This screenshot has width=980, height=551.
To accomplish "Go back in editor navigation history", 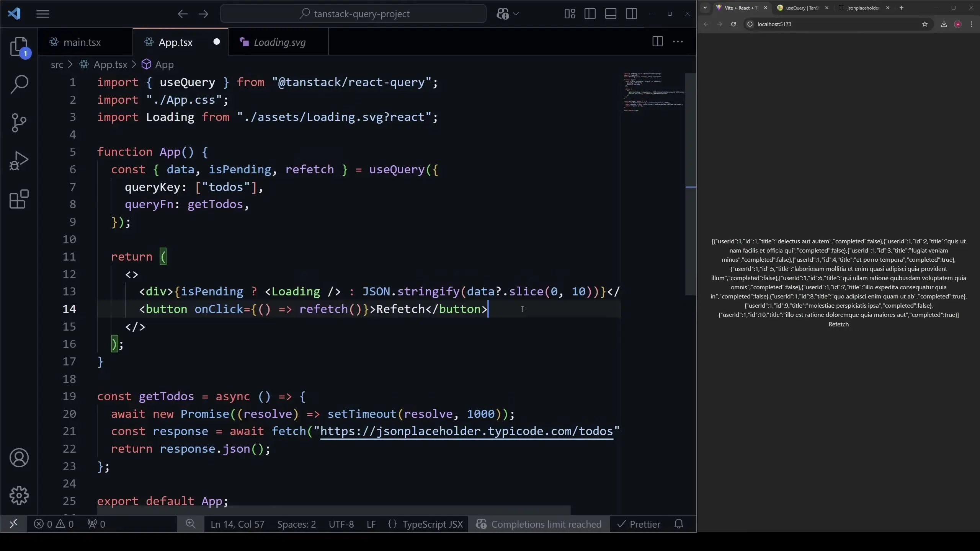I will [183, 14].
